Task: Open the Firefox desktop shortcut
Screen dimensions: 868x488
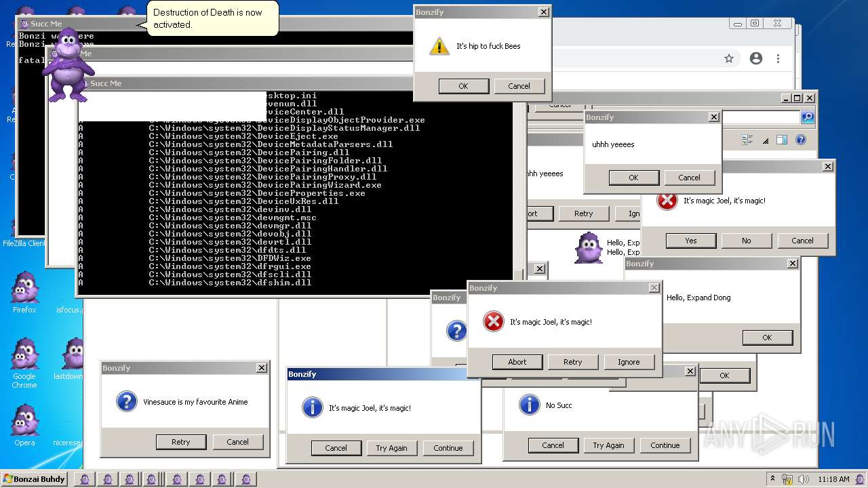Action: 24,292
